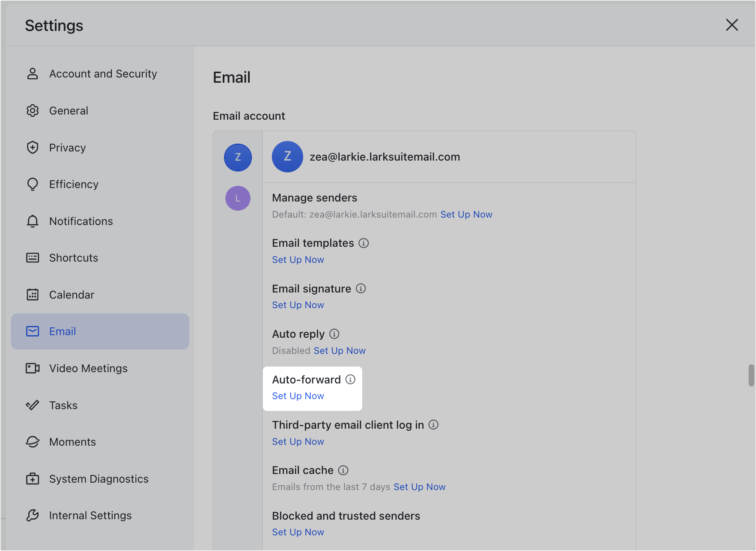Screen dimensions: 756x551
Task: Click the Calendar icon in the sidebar
Action: [33, 295]
